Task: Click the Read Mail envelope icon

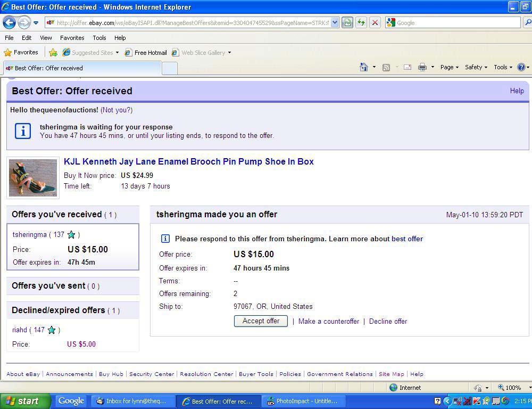Action: [x=408, y=67]
